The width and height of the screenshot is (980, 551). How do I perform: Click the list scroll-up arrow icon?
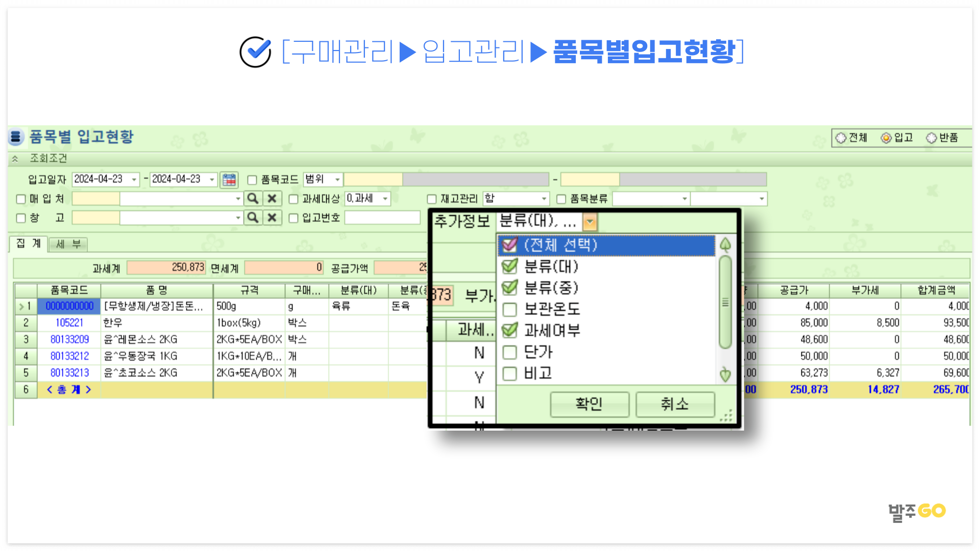click(725, 245)
